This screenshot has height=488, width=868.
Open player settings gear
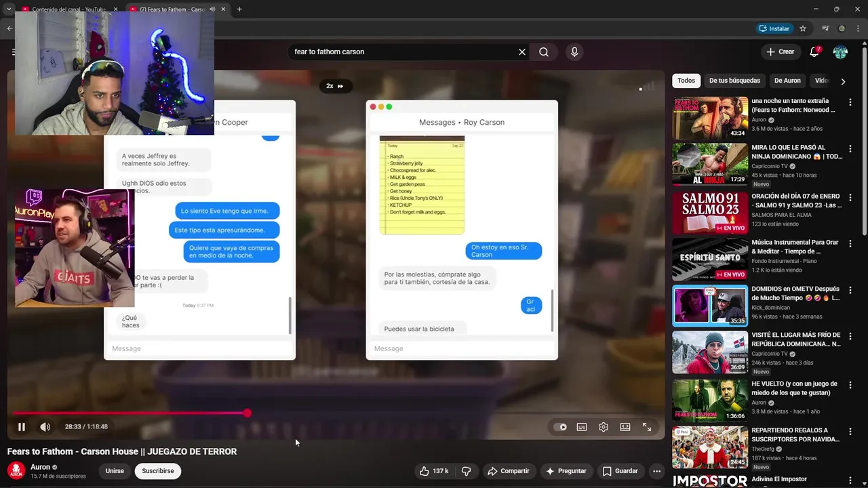[604, 427]
